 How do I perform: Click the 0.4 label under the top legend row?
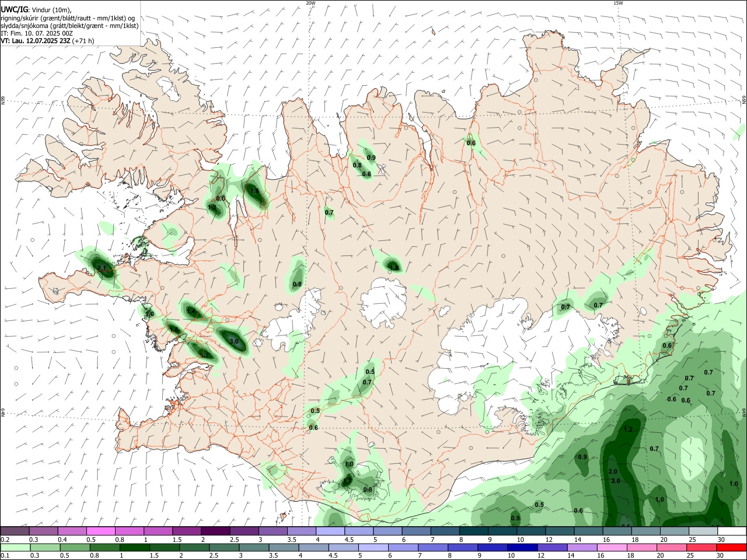coord(62,540)
